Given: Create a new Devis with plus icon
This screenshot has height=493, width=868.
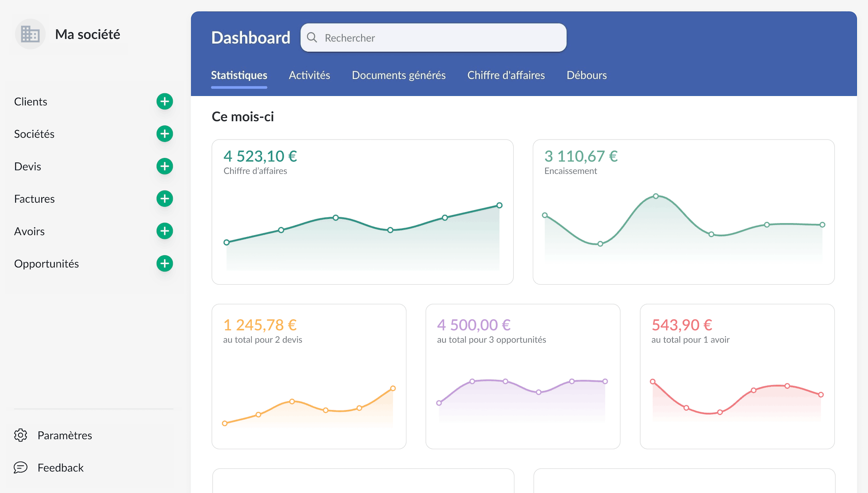Looking at the screenshot, I should tap(164, 166).
